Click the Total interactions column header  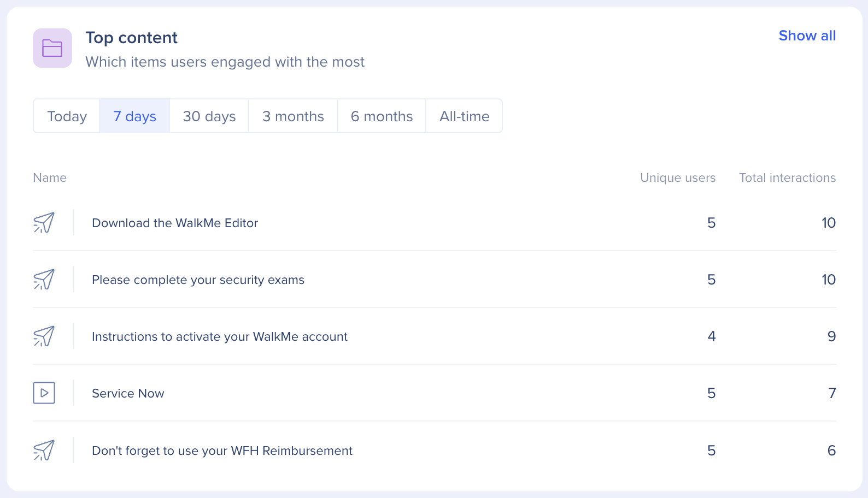[787, 178]
